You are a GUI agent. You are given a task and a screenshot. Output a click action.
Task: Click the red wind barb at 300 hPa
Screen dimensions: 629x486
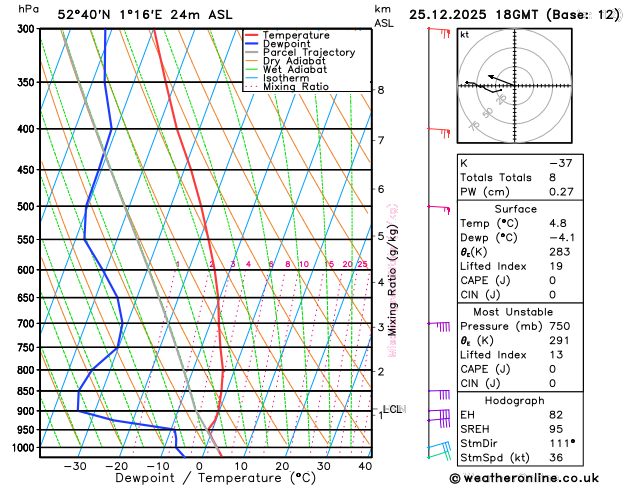click(x=439, y=32)
